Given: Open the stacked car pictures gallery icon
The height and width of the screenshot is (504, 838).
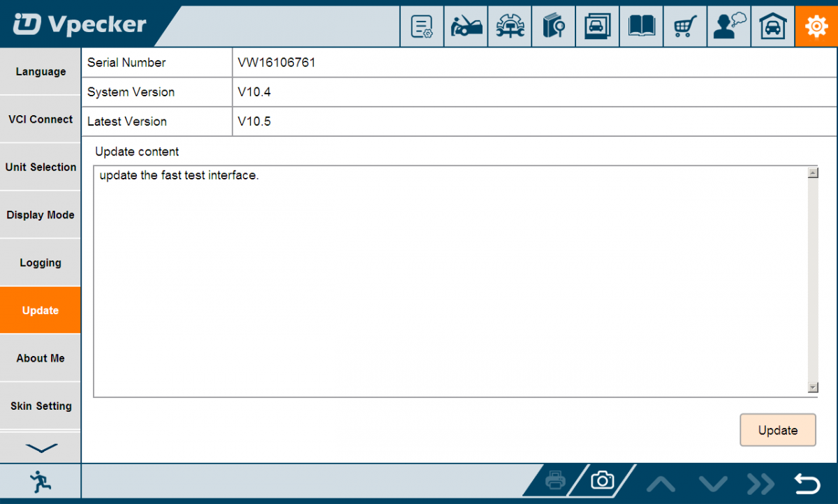Looking at the screenshot, I should coord(598,27).
